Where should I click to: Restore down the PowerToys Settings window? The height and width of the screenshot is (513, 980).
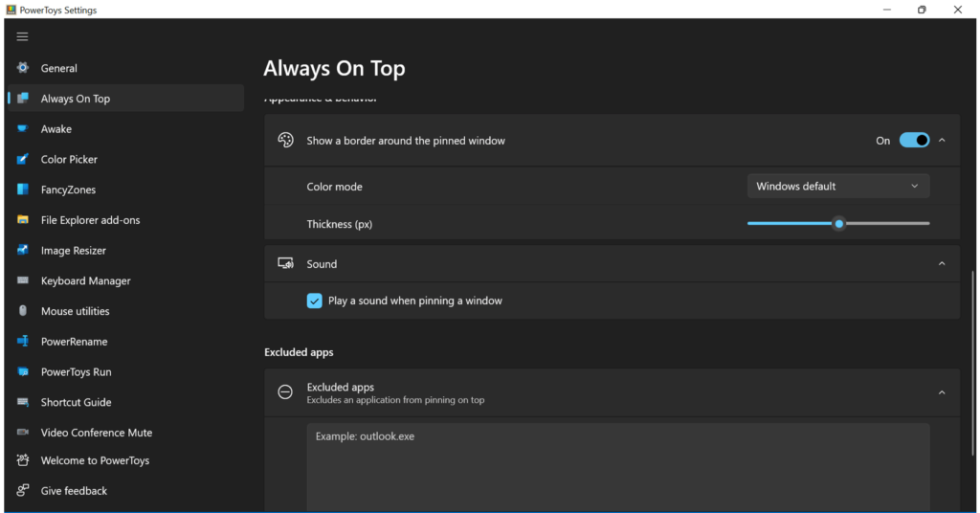922,10
